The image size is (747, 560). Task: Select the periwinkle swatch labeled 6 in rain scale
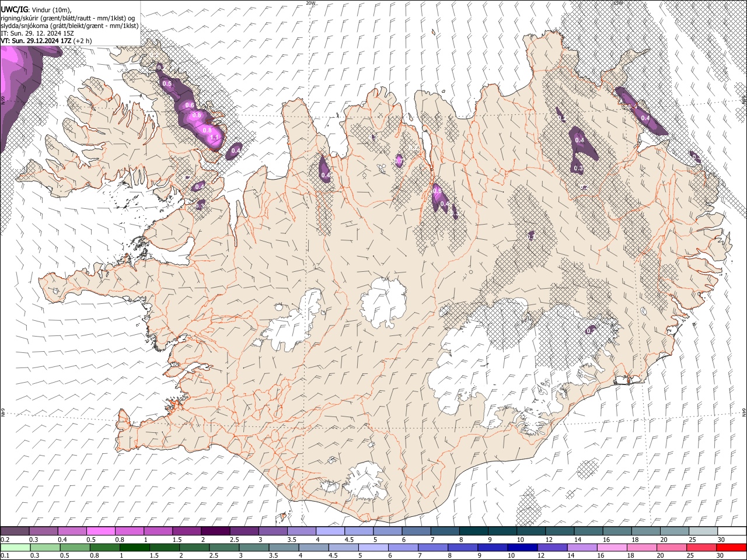point(403,547)
